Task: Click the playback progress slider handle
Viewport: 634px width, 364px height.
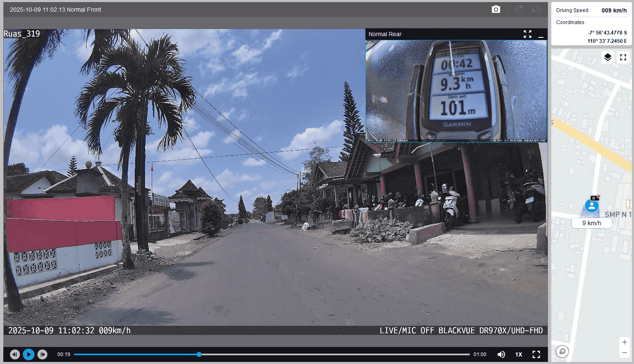Action: pos(199,354)
